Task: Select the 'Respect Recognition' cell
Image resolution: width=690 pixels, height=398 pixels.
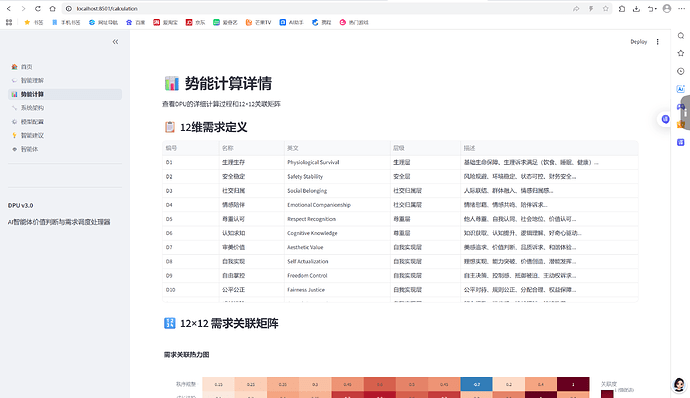Action: 337,219
